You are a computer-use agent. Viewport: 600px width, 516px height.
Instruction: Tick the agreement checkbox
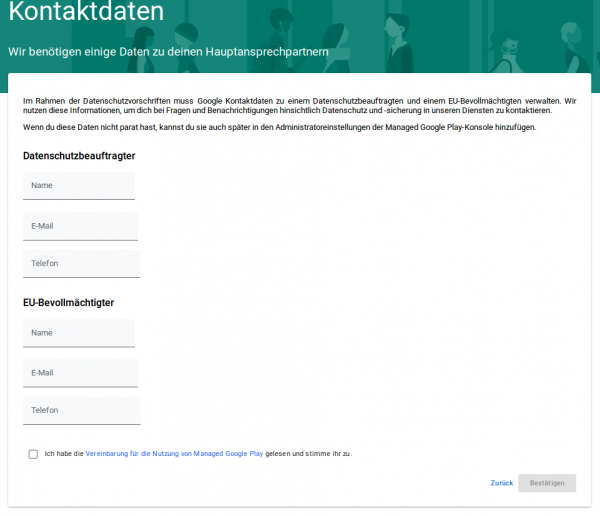click(34, 454)
